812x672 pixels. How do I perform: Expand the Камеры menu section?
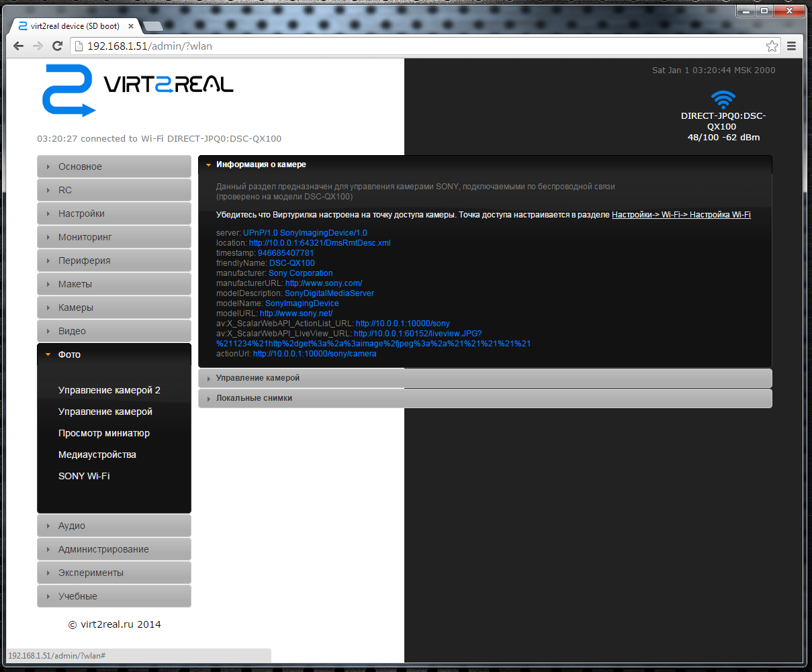114,307
